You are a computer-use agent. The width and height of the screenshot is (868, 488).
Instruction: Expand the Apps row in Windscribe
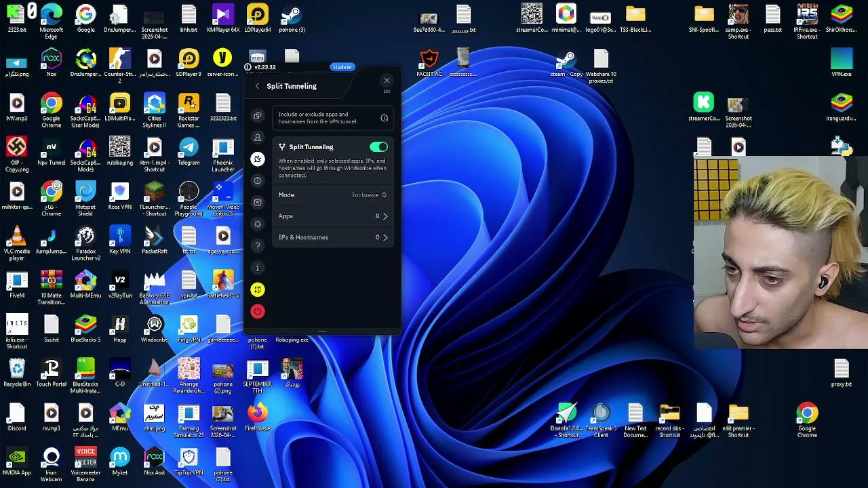(333, 216)
